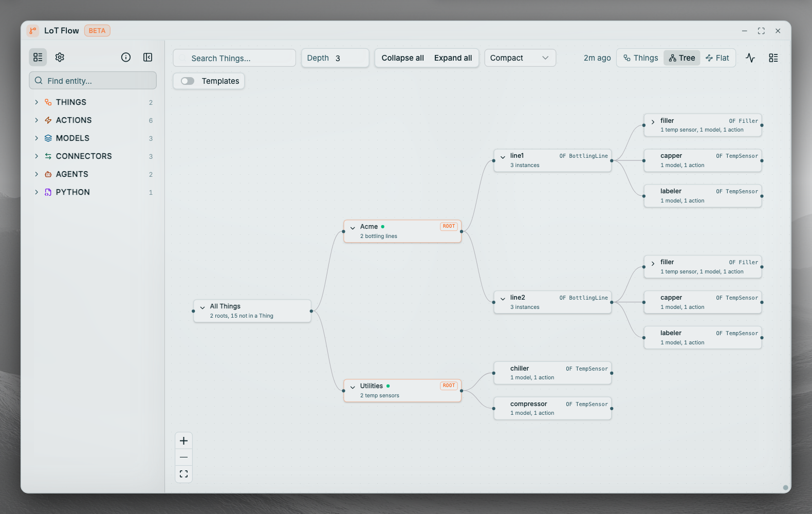Click the Things view icon

tap(627, 58)
